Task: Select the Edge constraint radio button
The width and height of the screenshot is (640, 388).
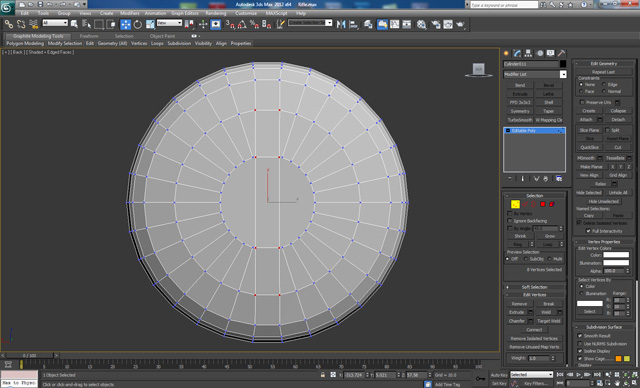Action: [x=604, y=84]
